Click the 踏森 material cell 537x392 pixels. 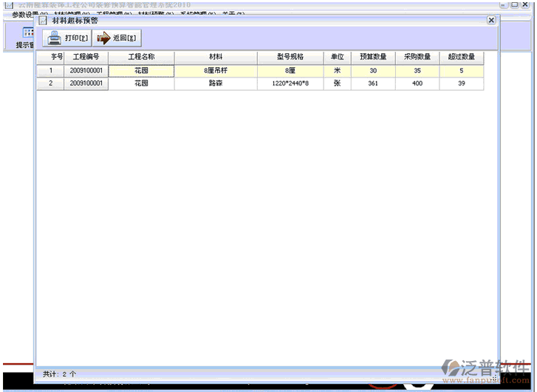pyautogui.click(x=216, y=84)
